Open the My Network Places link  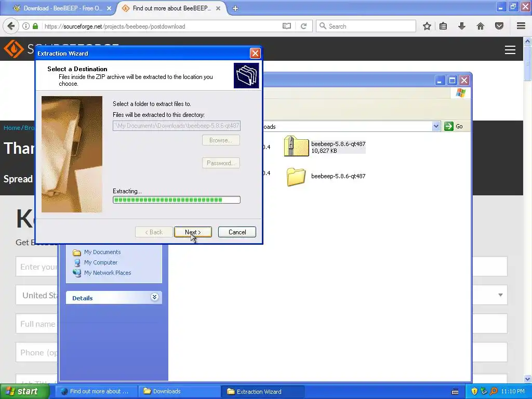[108, 273]
